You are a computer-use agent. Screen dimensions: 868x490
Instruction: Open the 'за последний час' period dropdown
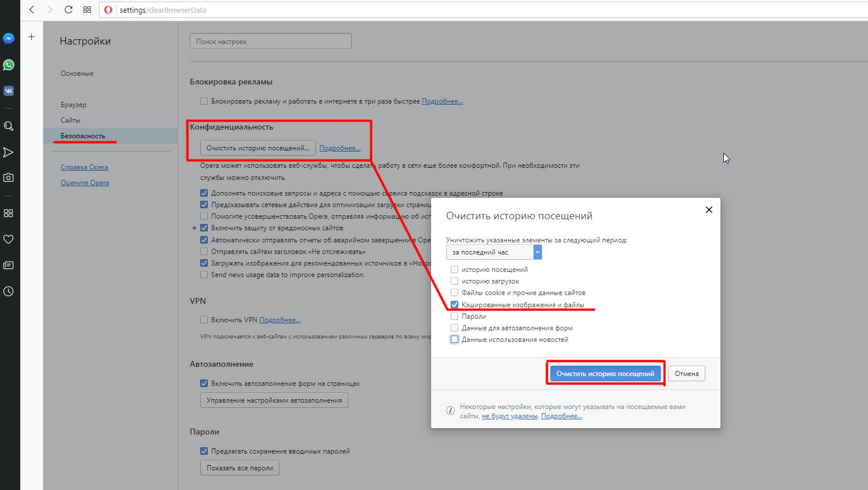click(x=494, y=252)
